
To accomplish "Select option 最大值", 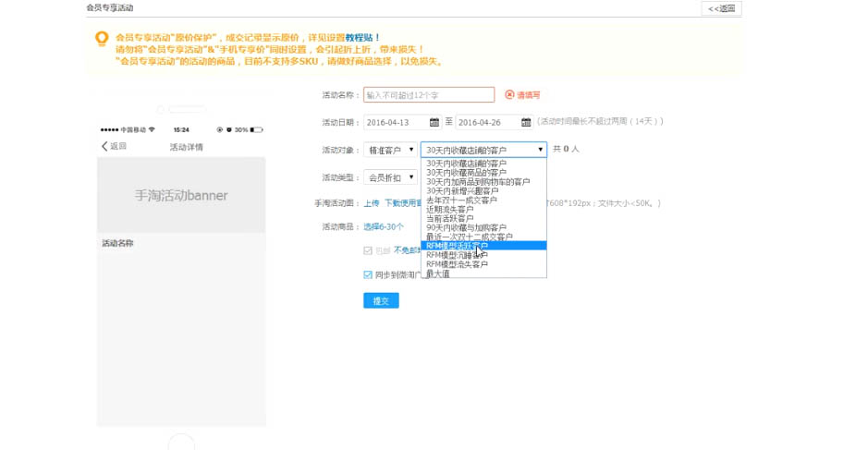I will pos(483,274).
